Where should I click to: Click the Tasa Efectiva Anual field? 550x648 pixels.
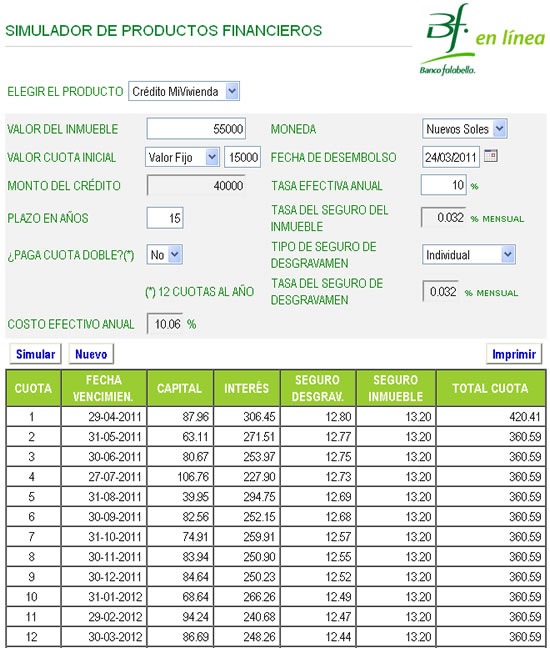pos(444,185)
